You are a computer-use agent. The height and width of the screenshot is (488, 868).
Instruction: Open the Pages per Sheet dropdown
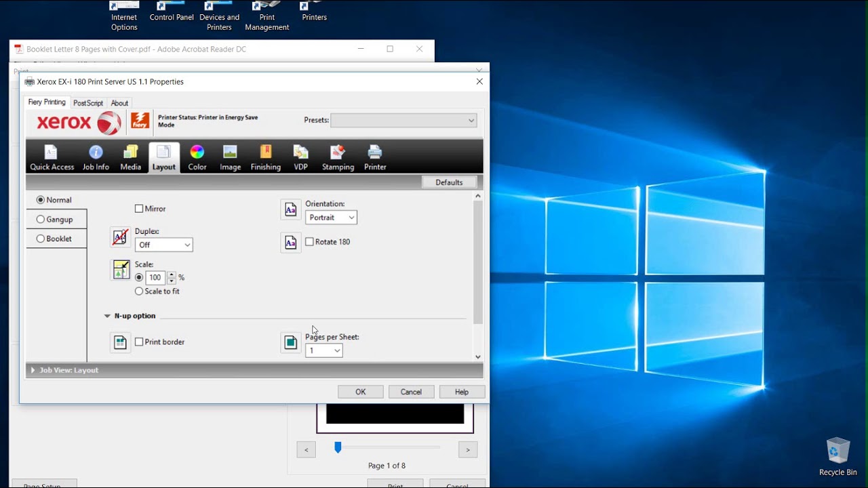pyautogui.click(x=323, y=350)
